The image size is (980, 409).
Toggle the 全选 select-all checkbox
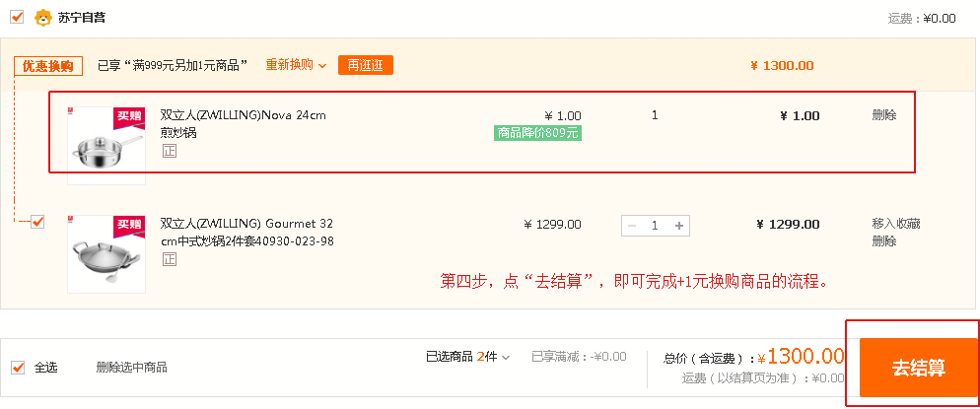tap(18, 368)
